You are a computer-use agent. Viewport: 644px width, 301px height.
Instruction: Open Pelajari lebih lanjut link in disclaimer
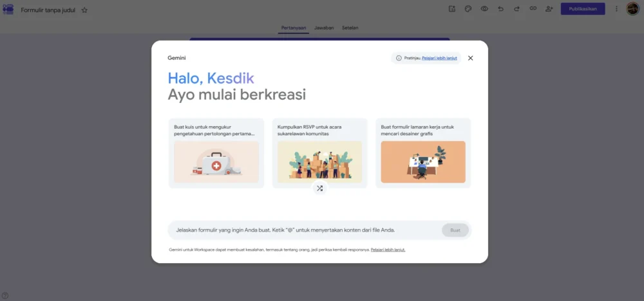point(388,250)
